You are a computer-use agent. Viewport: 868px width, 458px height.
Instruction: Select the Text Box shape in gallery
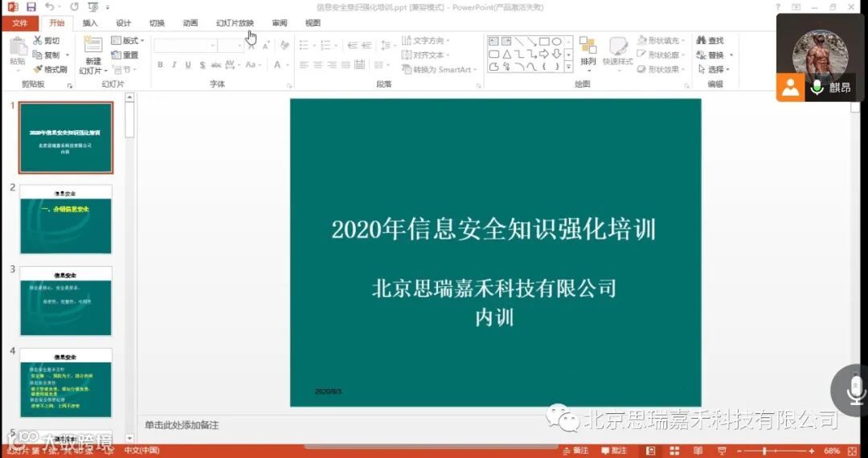point(493,42)
